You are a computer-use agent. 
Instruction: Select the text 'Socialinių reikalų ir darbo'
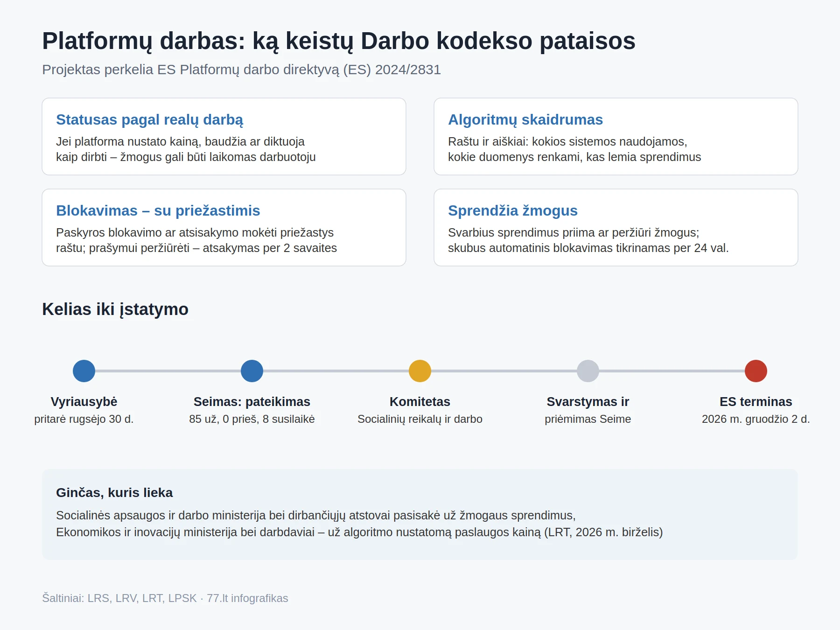[x=420, y=419]
